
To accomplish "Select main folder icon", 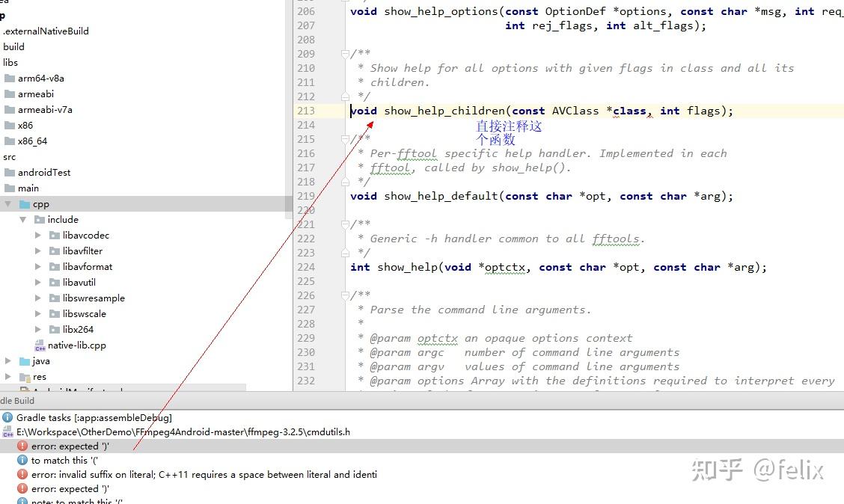I will coord(10,188).
